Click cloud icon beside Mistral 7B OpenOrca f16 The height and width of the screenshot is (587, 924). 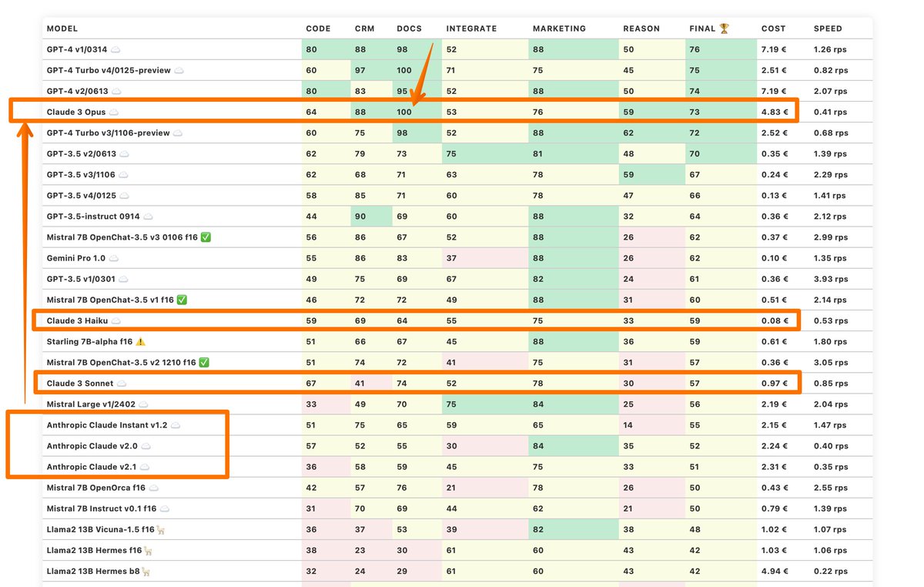[154, 488]
